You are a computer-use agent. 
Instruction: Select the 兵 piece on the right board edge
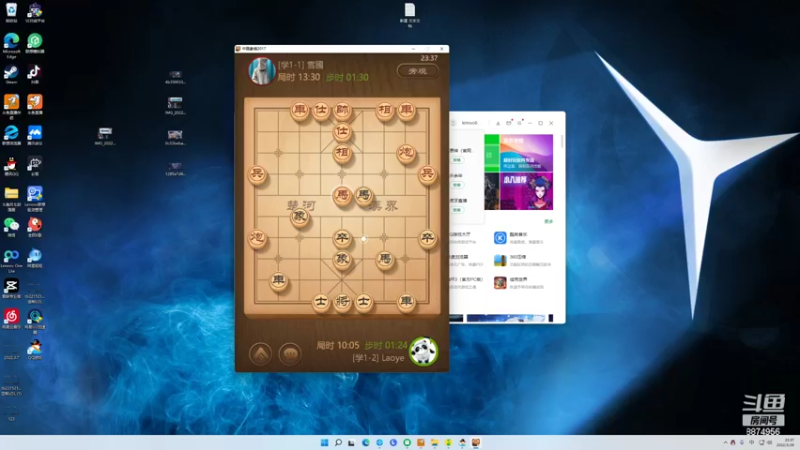pos(428,174)
